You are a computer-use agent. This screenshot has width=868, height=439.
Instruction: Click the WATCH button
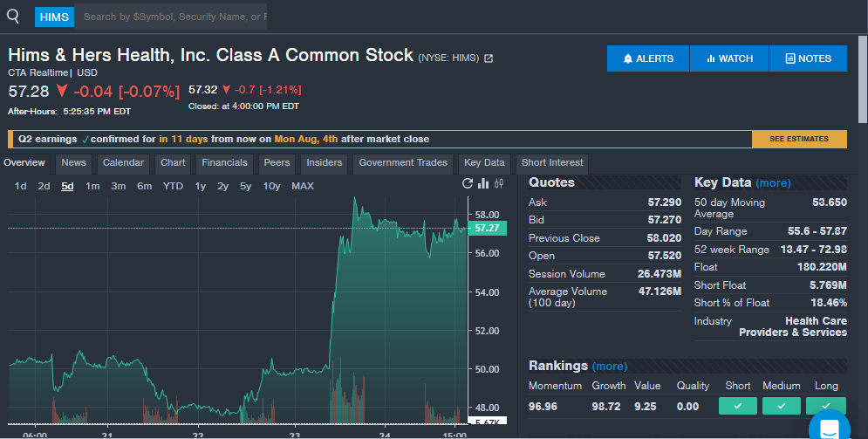(729, 58)
